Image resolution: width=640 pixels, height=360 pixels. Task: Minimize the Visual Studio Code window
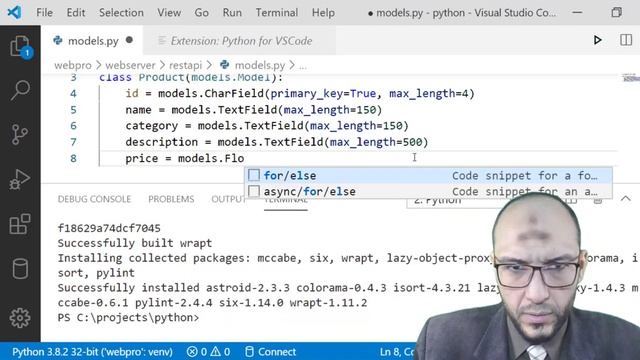click(577, 12)
